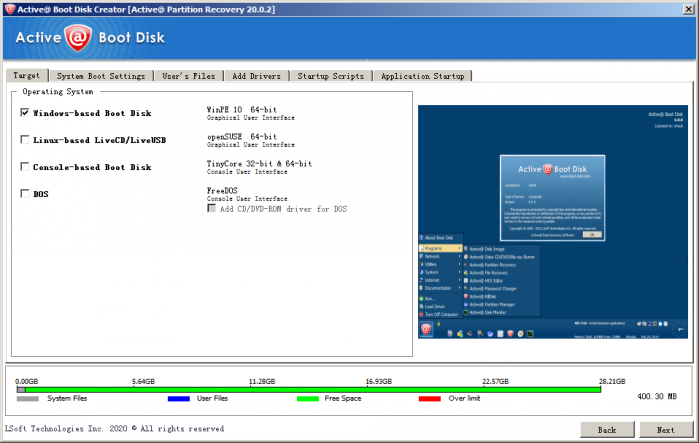Click the Operating System group label
This screenshot has width=699, height=443.
point(58,91)
